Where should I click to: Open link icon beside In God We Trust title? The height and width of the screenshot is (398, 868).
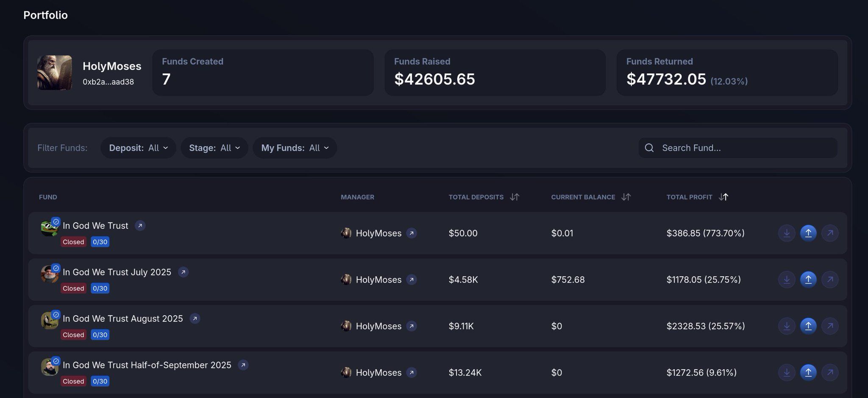tap(140, 226)
